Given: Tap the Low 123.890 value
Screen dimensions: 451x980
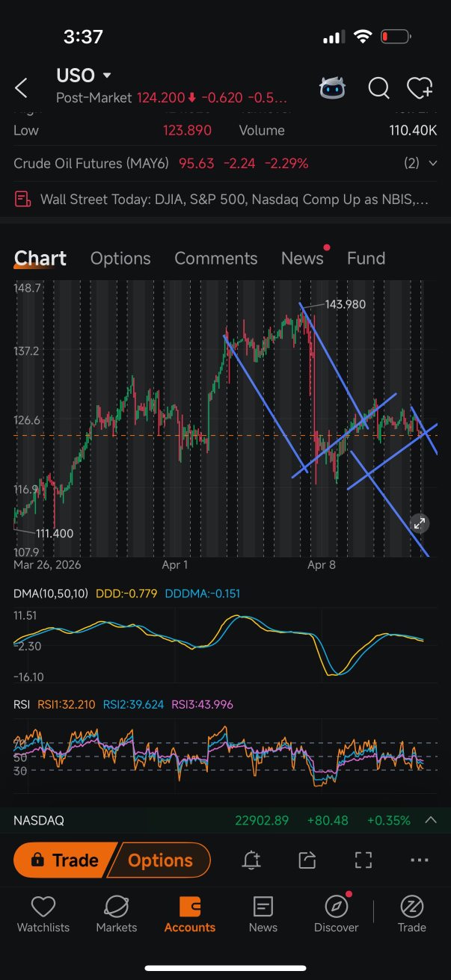Looking at the screenshot, I should point(187,130).
